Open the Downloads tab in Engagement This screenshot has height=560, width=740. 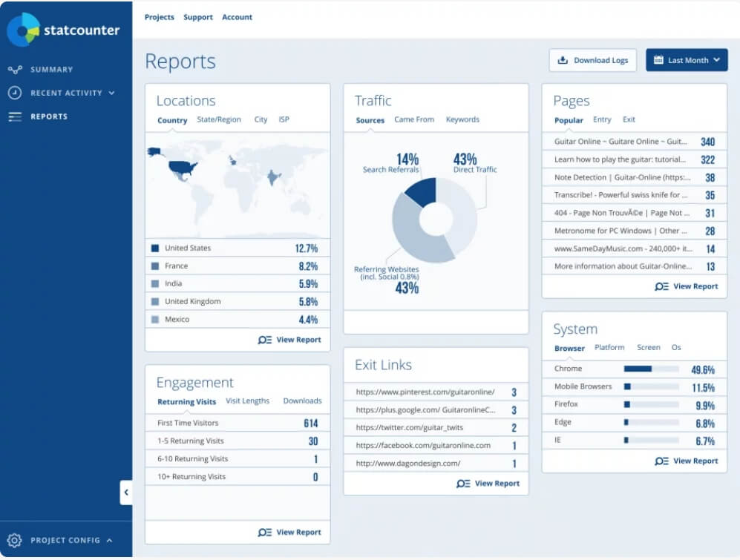302,401
